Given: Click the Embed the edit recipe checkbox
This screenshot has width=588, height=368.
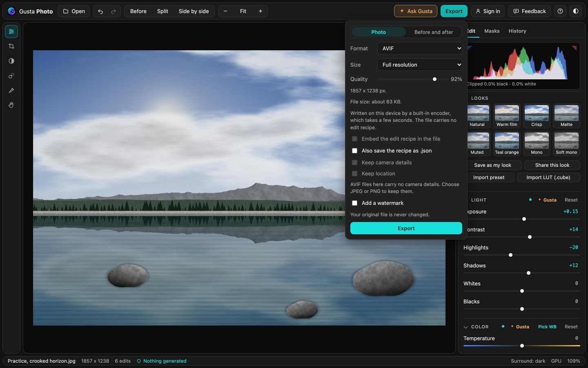Looking at the screenshot, I should [354, 139].
